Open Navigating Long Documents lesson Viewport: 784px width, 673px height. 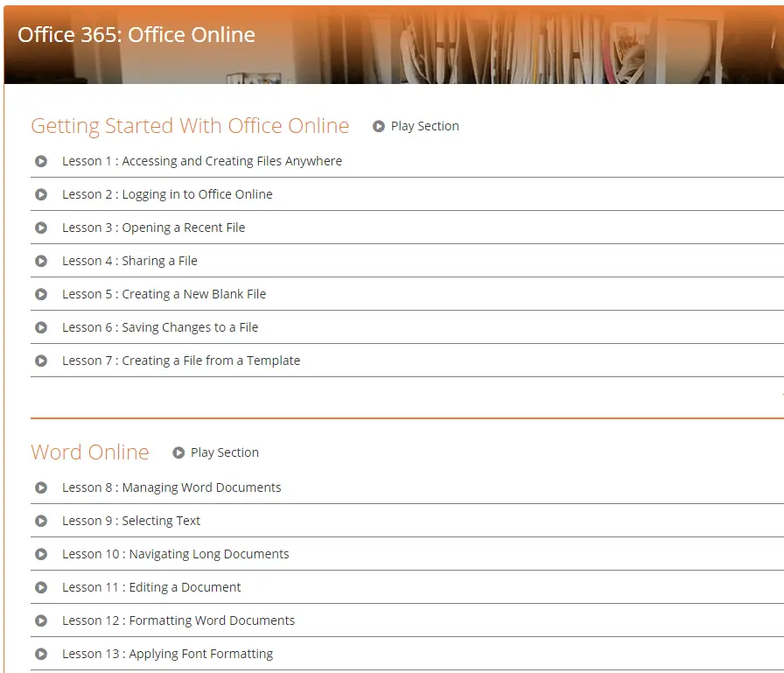(176, 553)
